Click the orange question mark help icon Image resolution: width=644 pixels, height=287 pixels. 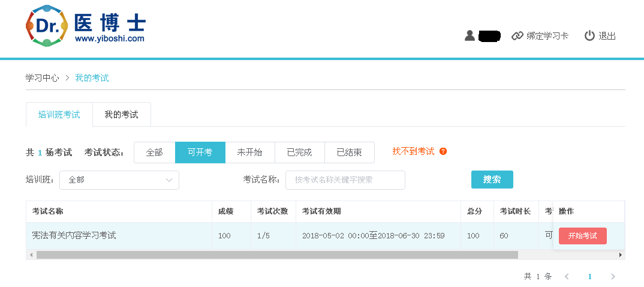[x=443, y=151]
